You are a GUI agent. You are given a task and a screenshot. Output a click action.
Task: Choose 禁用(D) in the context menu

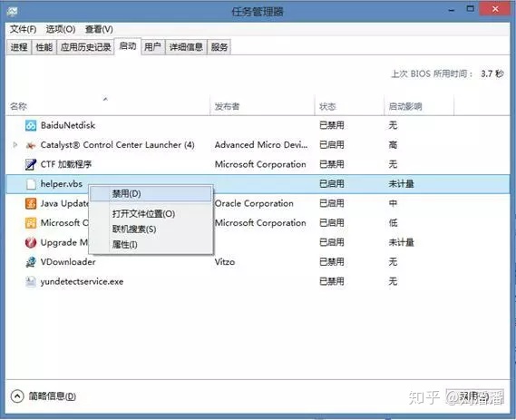(151, 194)
